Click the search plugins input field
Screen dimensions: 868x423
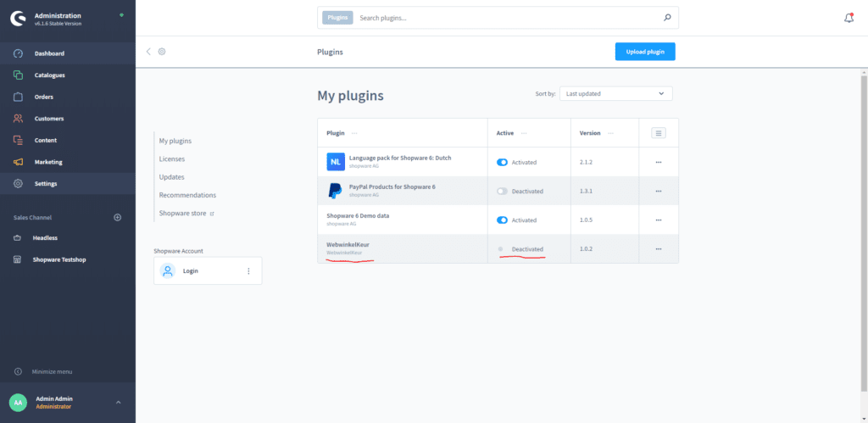[x=504, y=18]
